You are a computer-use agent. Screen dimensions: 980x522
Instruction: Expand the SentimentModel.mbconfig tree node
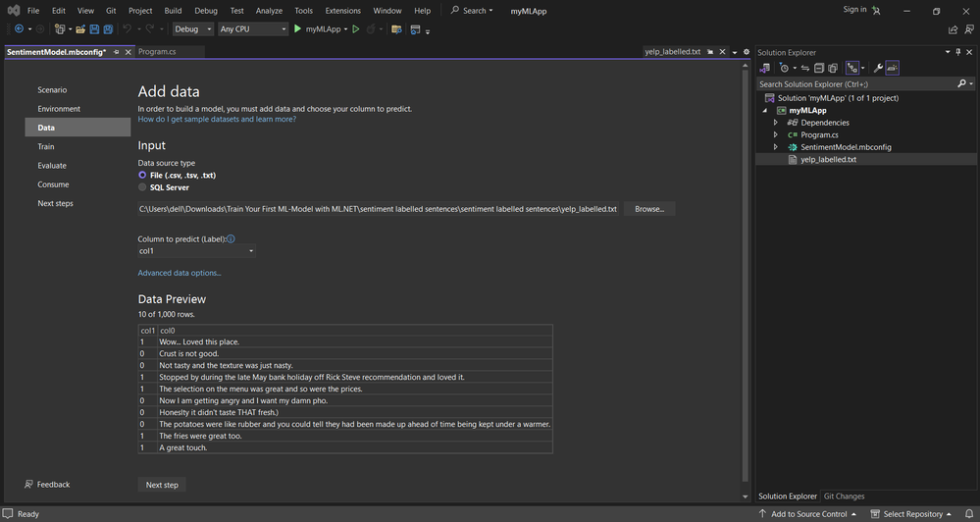[x=776, y=147]
